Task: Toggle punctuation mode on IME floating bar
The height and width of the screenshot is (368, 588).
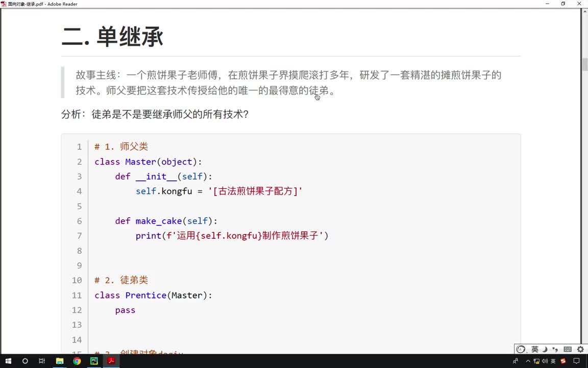Action: [555, 349]
